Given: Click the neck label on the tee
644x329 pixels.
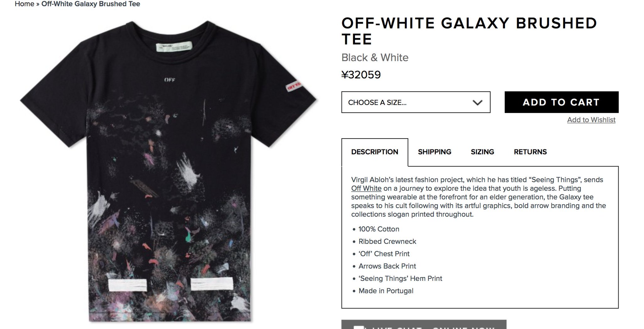Looking at the screenshot, I should pyautogui.click(x=174, y=47).
